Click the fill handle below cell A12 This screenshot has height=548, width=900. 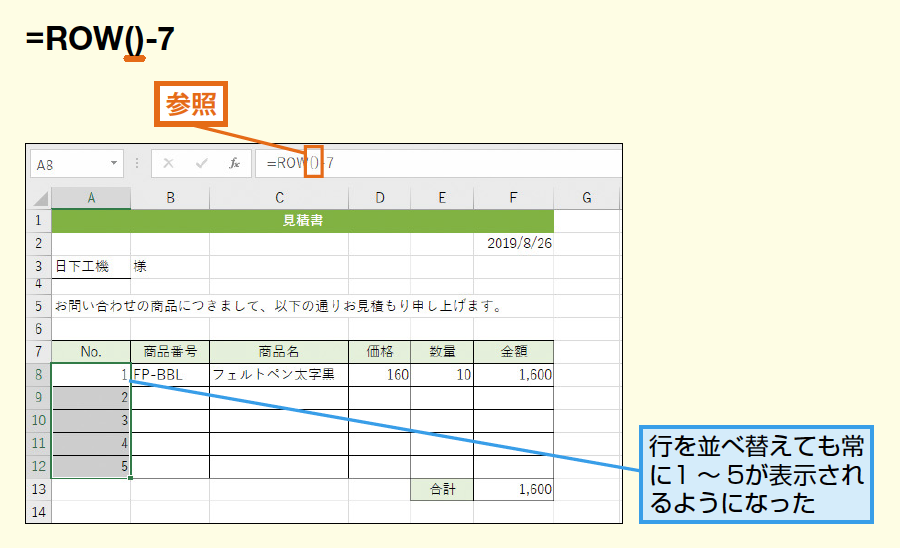[130, 477]
